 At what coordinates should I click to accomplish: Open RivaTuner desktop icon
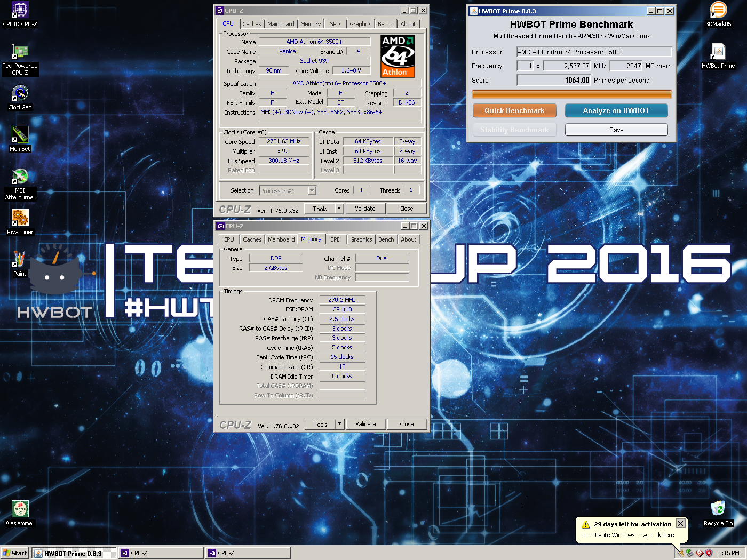point(20,222)
